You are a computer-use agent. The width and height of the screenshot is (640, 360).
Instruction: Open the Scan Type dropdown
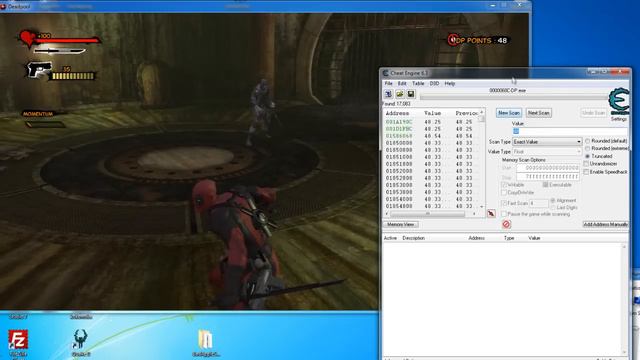(x=547, y=142)
